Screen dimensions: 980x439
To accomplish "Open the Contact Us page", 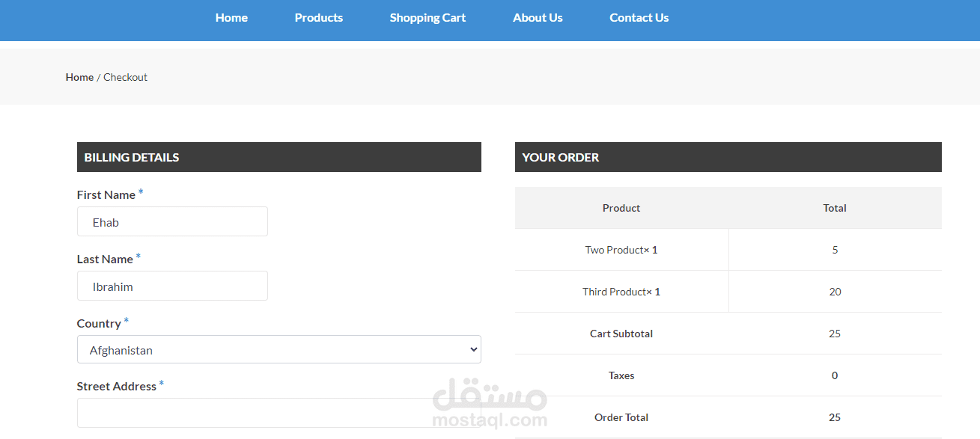I will [x=639, y=18].
